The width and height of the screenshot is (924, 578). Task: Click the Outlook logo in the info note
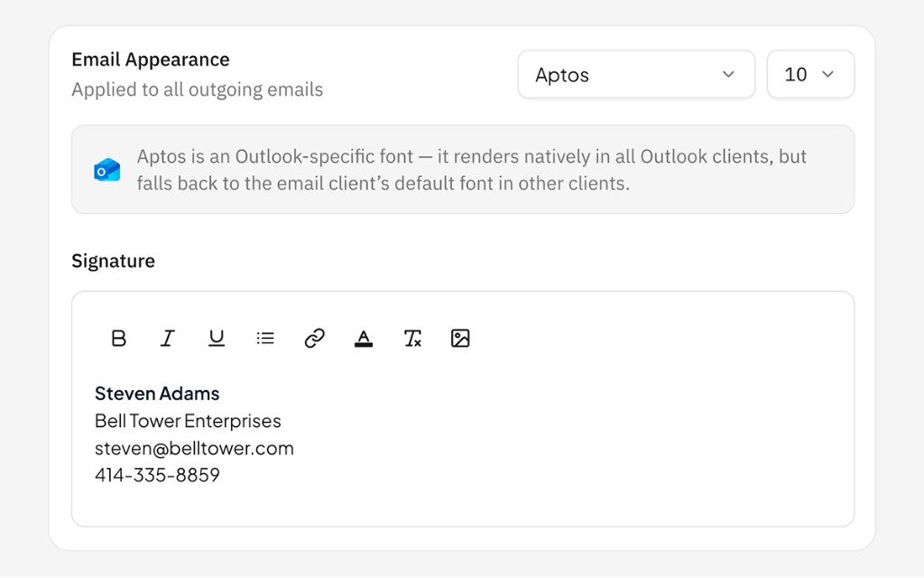pyautogui.click(x=106, y=169)
